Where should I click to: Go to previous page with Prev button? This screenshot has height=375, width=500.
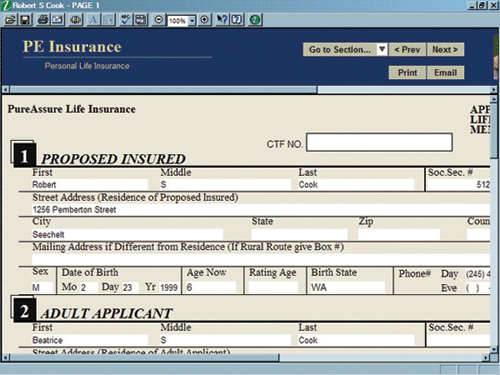[x=407, y=49]
